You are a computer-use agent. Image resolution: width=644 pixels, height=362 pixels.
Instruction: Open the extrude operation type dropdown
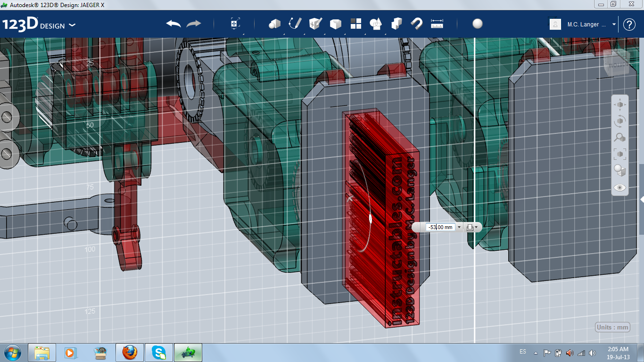(x=472, y=227)
